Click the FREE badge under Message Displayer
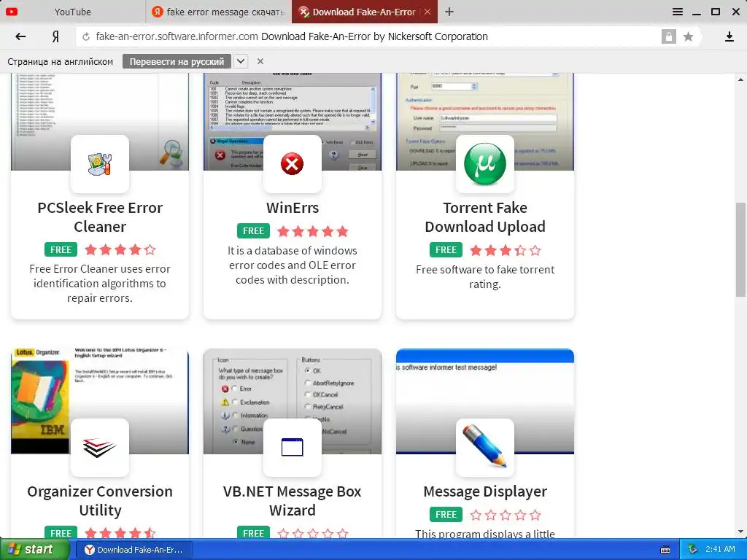This screenshot has width=747, height=560. [446, 514]
